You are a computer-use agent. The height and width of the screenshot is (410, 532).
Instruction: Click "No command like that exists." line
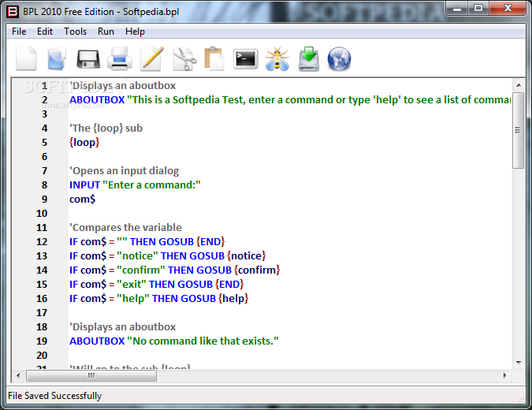[x=174, y=341]
